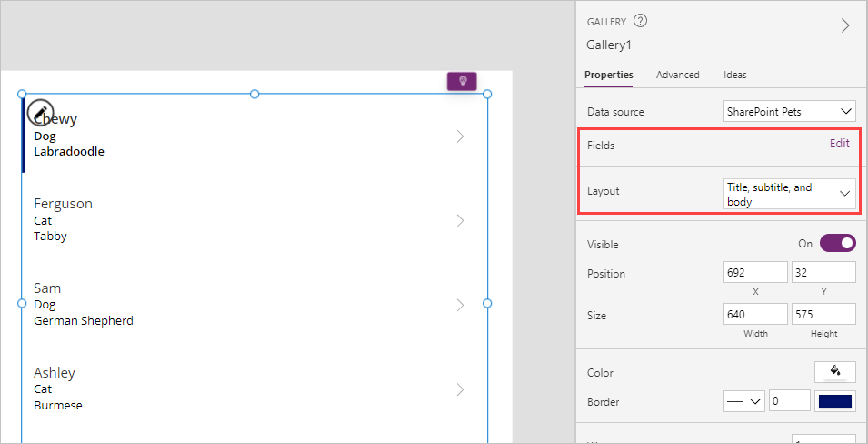
Task: Click the Position X input field
Action: tap(755, 272)
